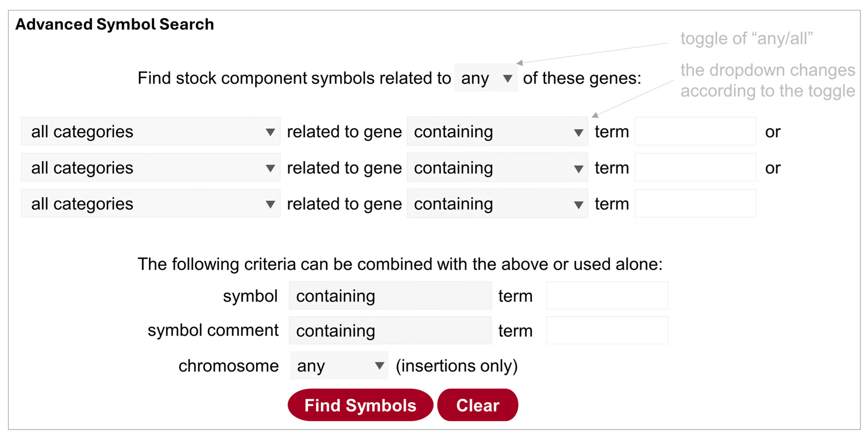Focus the symbol comment term text box
The height and width of the screenshot is (440, 868).
tap(607, 331)
